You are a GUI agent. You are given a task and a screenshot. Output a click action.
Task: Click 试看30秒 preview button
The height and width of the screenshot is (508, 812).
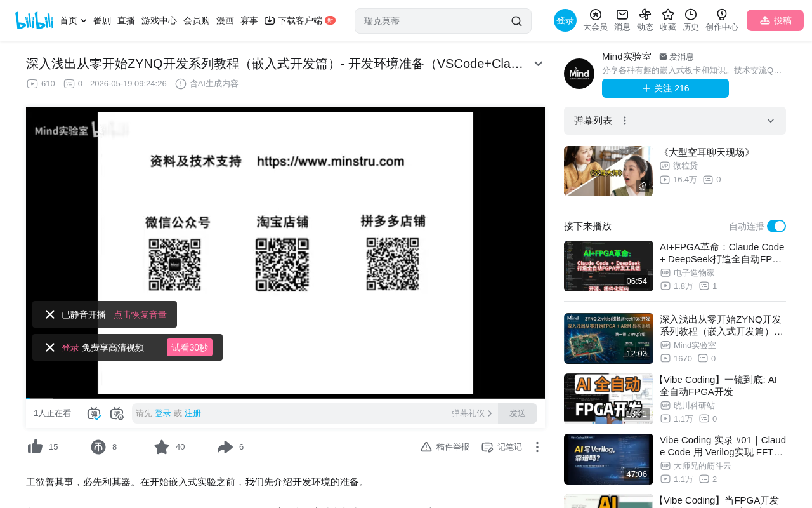(x=190, y=347)
